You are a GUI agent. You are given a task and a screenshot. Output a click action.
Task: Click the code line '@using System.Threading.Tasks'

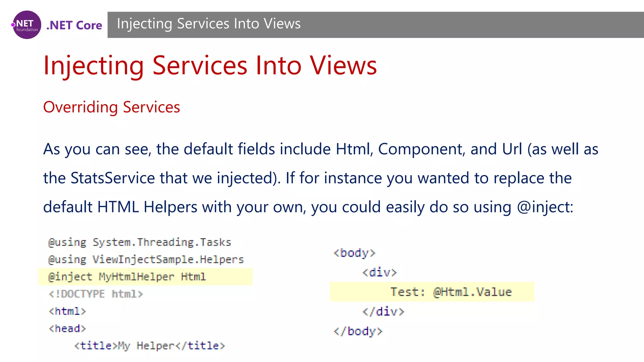(140, 242)
